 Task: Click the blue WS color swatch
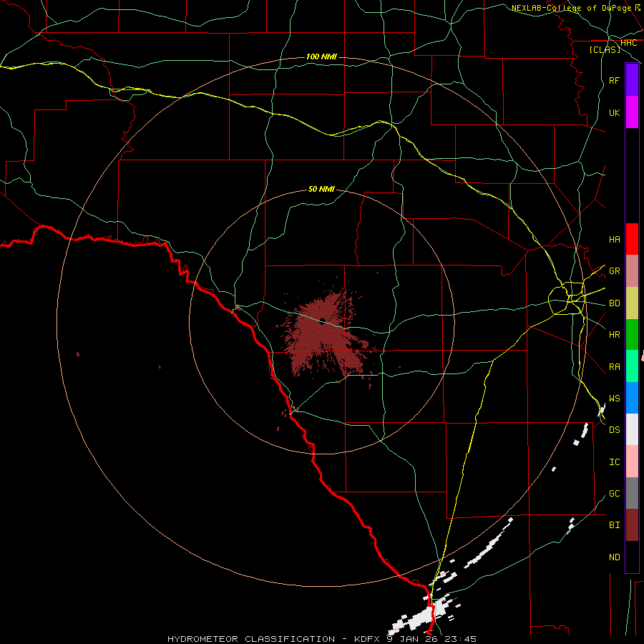pyautogui.click(x=632, y=398)
